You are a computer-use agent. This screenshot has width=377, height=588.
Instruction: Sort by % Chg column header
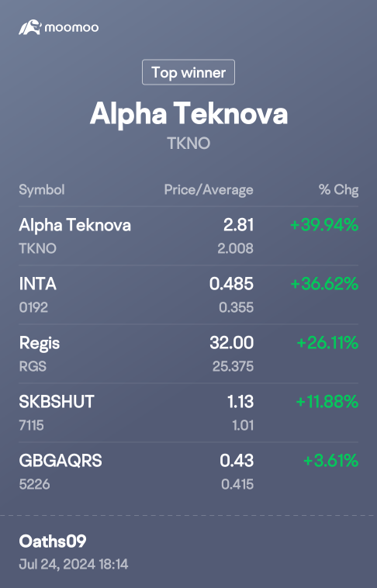tap(338, 190)
